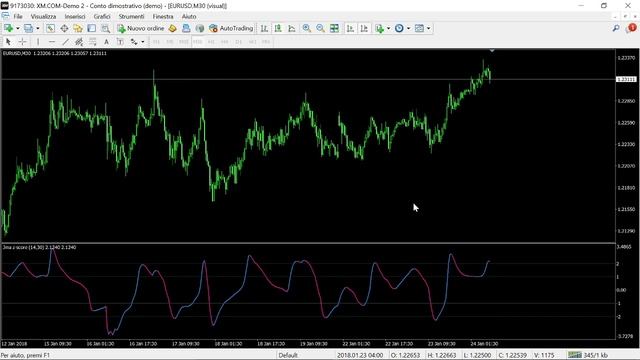
Task: Click the O: 1.22653 status value
Action: pos(405,355)
